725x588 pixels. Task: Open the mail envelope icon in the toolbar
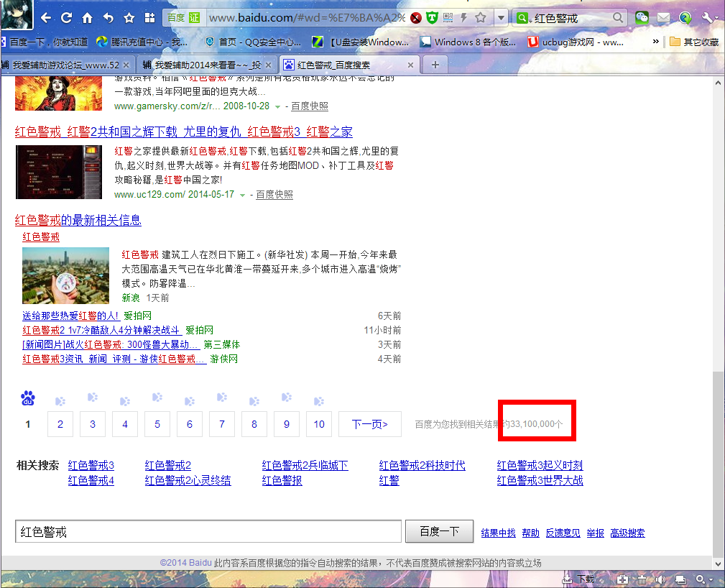pos(663,18)
